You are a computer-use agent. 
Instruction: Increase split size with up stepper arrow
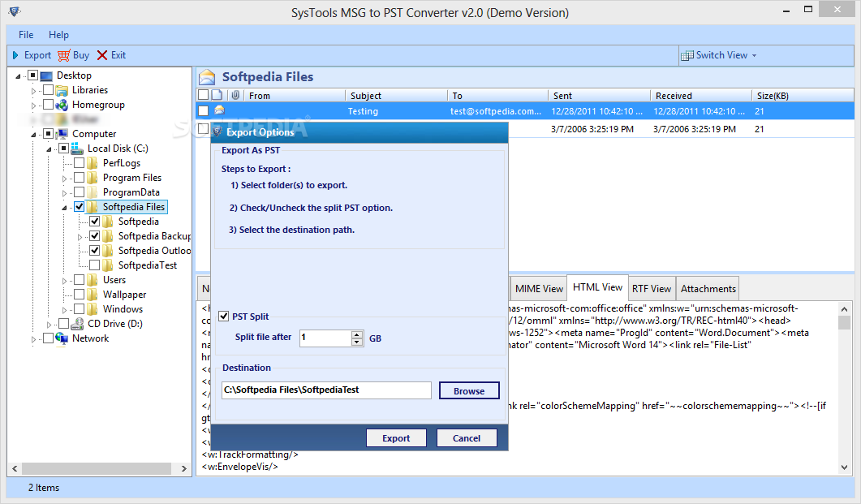pos(357,334)
